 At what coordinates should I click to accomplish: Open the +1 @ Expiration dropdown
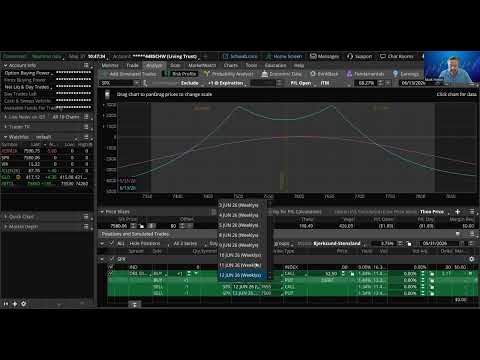point(227,83)
